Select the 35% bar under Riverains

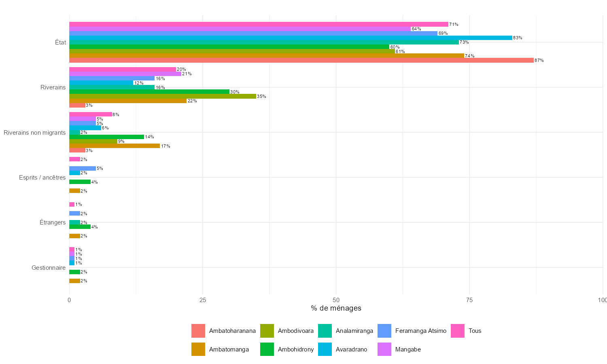tap(163, 96)
